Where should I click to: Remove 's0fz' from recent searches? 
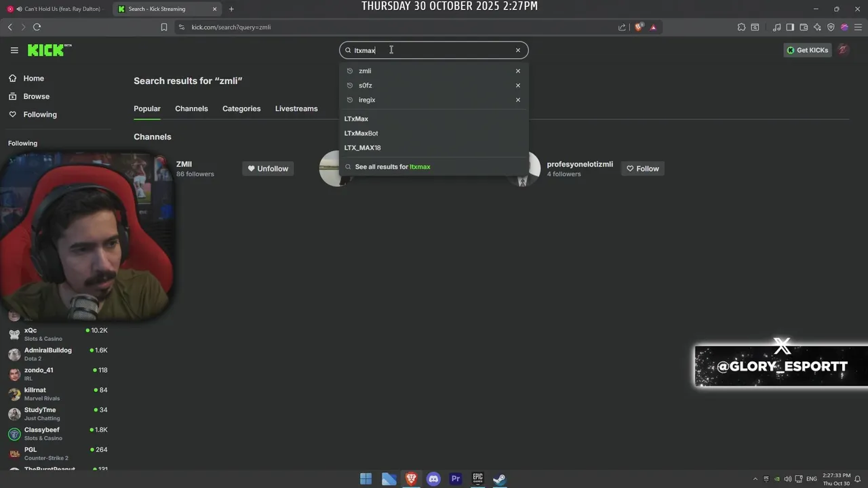click(x=518, y=85)
